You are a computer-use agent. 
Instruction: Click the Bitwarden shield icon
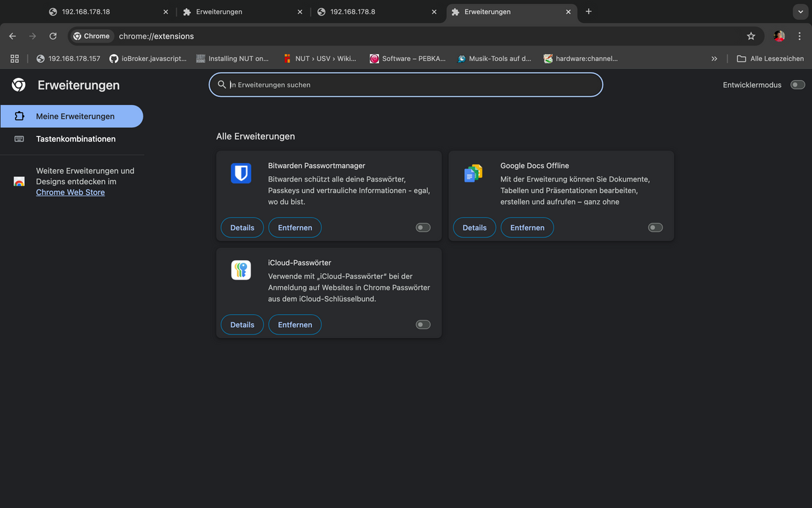point(241,173)
